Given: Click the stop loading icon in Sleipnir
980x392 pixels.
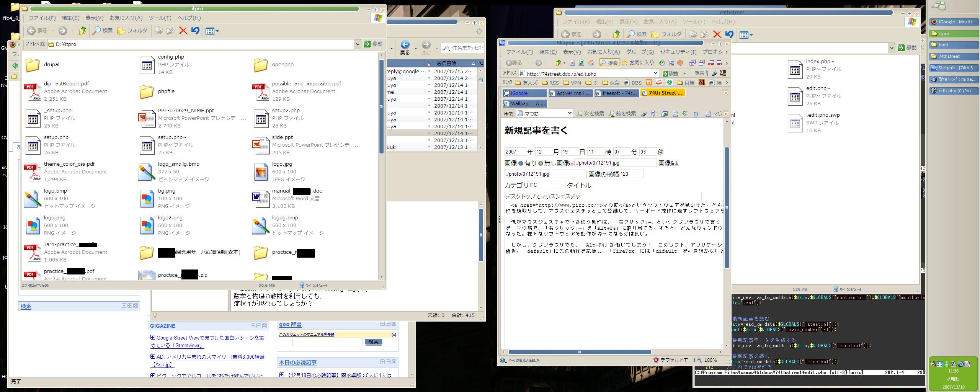Looking at the screenshot, I should [572, 63].
